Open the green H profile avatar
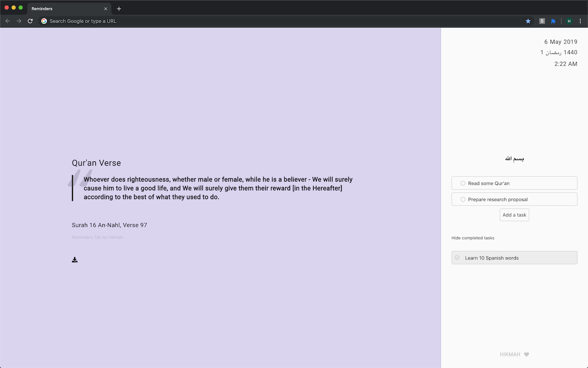The height and width of the screenshot is (368, 588). click(569, 21)
